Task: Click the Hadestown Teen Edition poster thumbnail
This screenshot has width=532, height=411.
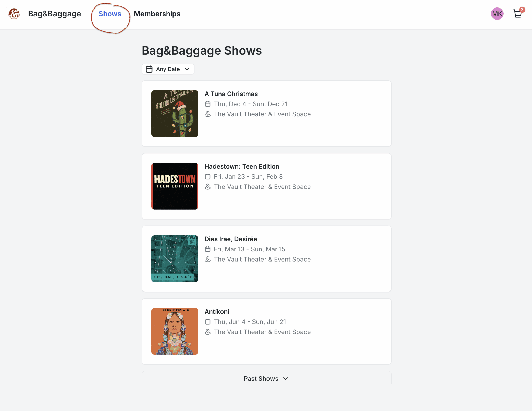Action: (175, 186)
